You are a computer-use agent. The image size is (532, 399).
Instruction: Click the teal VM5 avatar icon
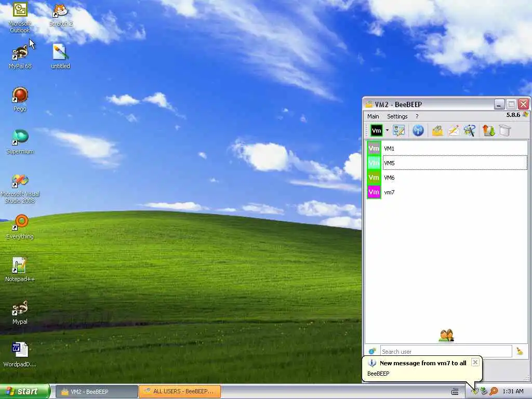point(374,163)
